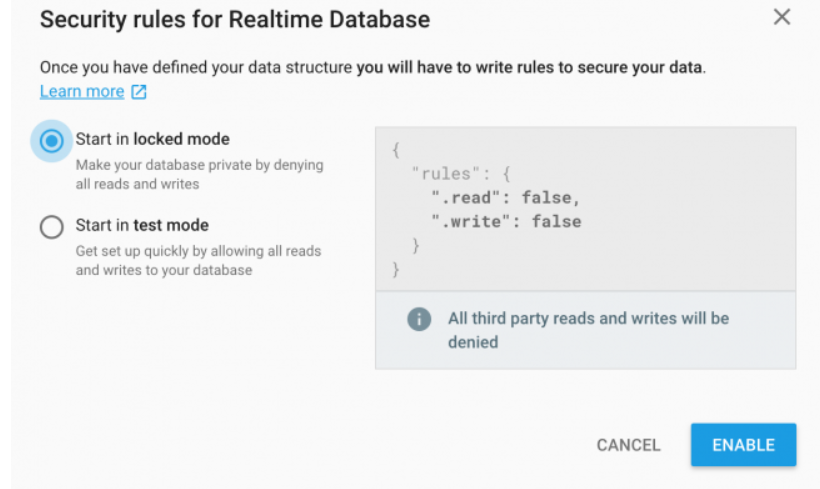Click the "rules" key in the code preview
Image resolution: width=820 pixels, height=489 pixels.
pyautogui.click(x=446, y=174)
